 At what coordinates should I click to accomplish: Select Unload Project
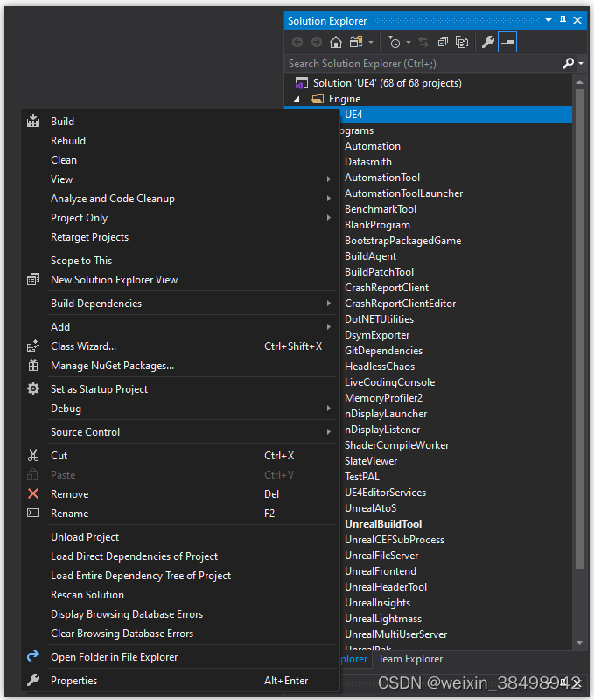coord(180,537)
